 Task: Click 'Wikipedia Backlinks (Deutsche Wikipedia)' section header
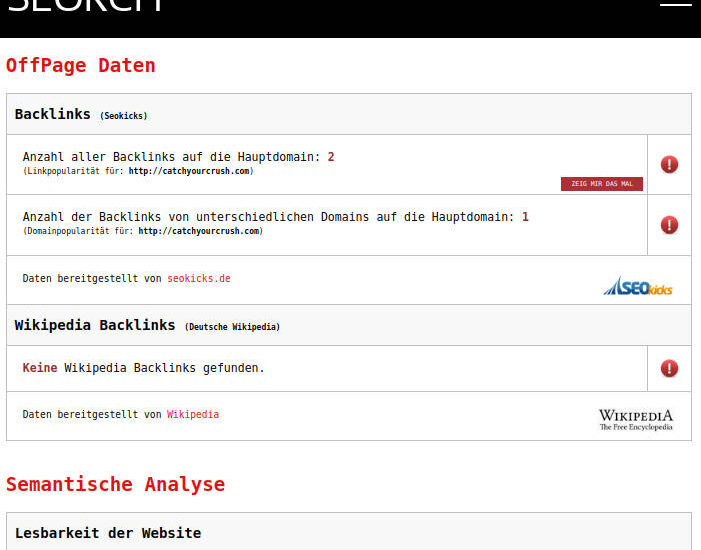[349, 325]
